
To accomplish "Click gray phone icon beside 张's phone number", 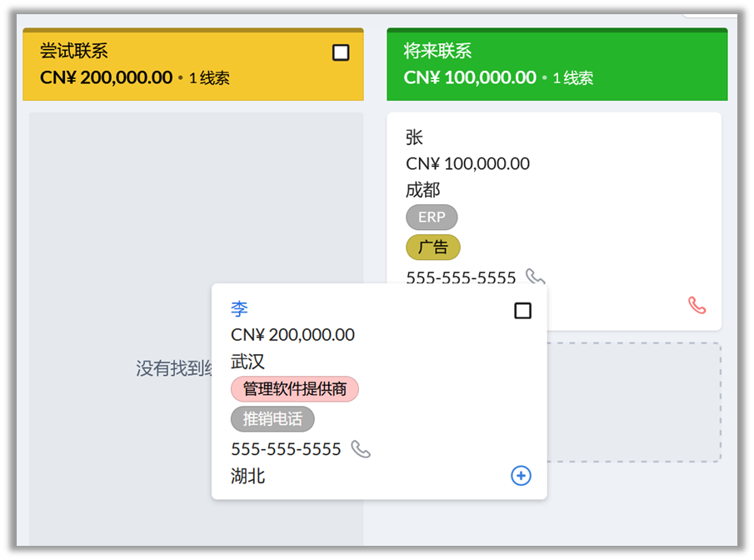I will tap(535, 277).
